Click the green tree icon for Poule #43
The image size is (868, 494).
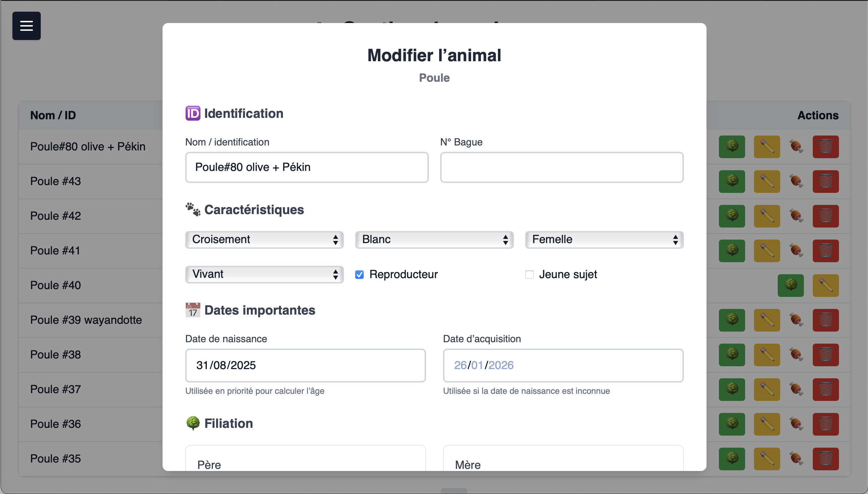[732, 181]
